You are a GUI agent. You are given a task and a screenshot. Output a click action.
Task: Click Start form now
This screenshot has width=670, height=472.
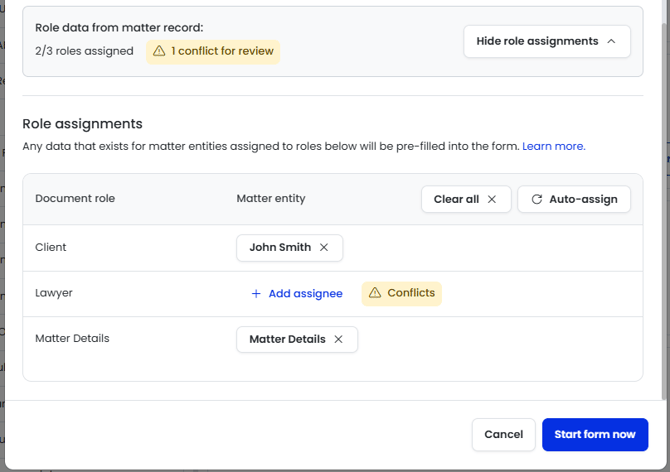(595, 434)
